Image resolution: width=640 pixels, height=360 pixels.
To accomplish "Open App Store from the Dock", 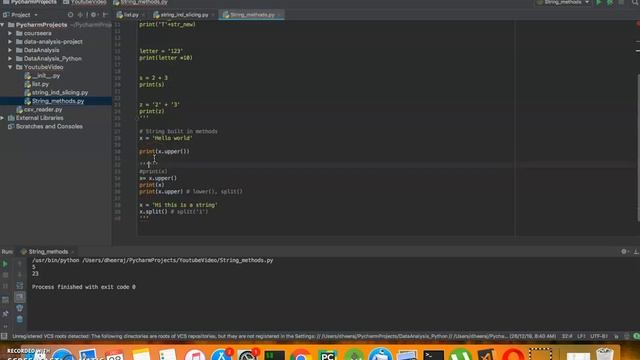I will tap(221, 355).
